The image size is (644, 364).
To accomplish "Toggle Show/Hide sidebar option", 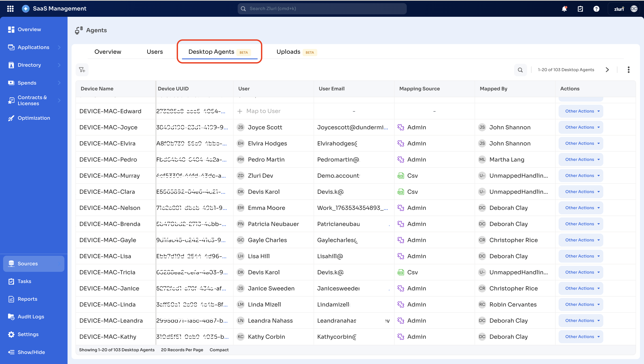I will point(31,352).
